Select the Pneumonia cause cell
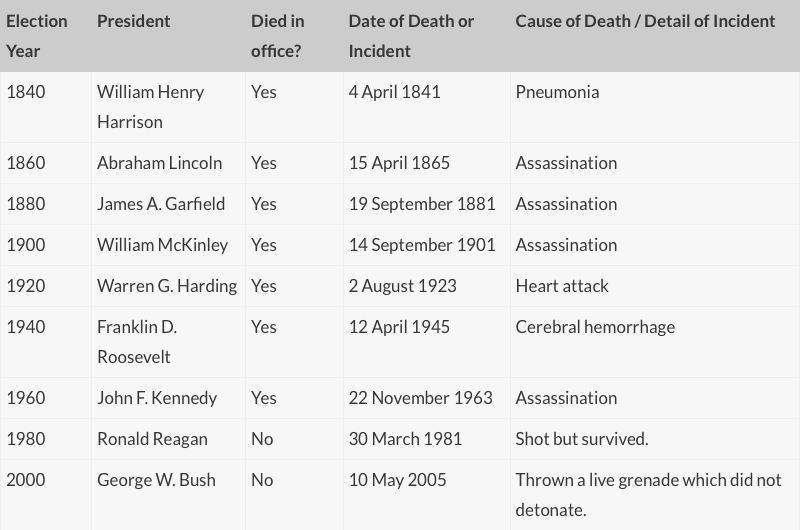 pos(557,92)
